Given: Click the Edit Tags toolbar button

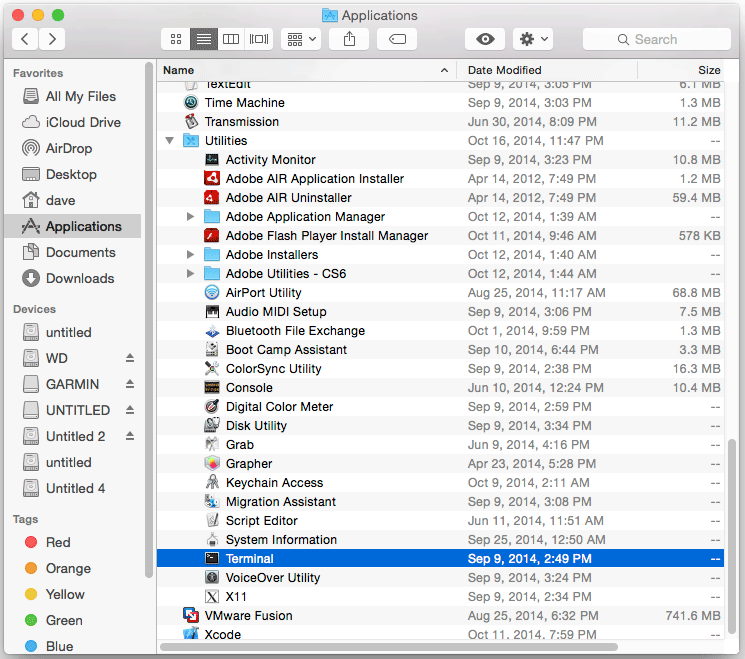Looking at the screenshot, I should pyautogui.click(x=397, y=39).
